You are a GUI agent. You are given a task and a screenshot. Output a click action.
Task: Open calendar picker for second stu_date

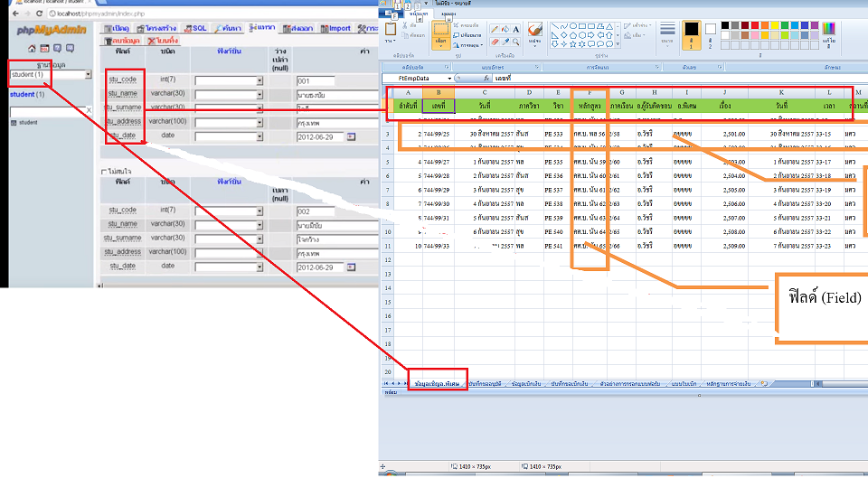[351, 267]
